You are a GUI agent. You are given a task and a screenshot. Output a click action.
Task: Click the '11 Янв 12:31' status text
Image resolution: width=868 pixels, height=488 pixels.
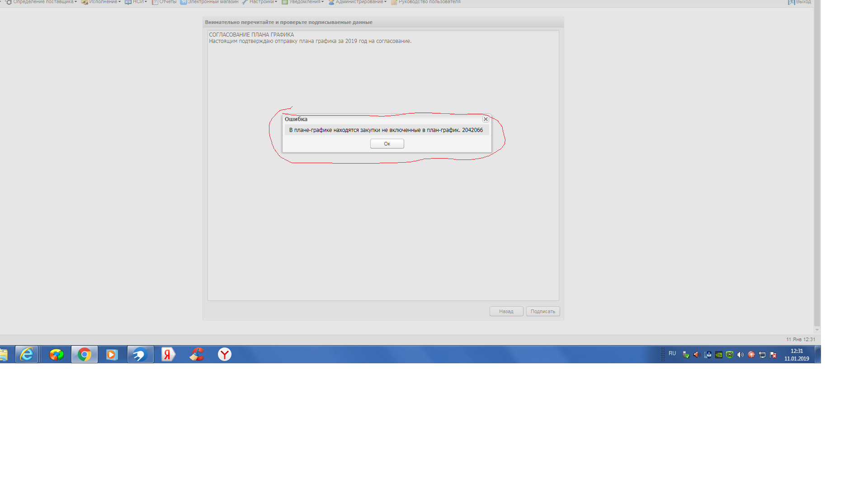tap(801, 339)
